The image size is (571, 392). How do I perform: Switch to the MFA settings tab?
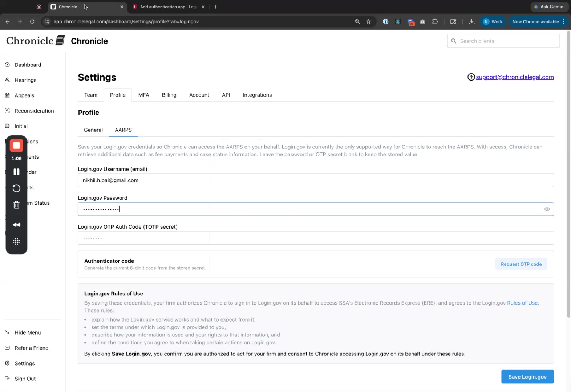(x=143, y=95)
